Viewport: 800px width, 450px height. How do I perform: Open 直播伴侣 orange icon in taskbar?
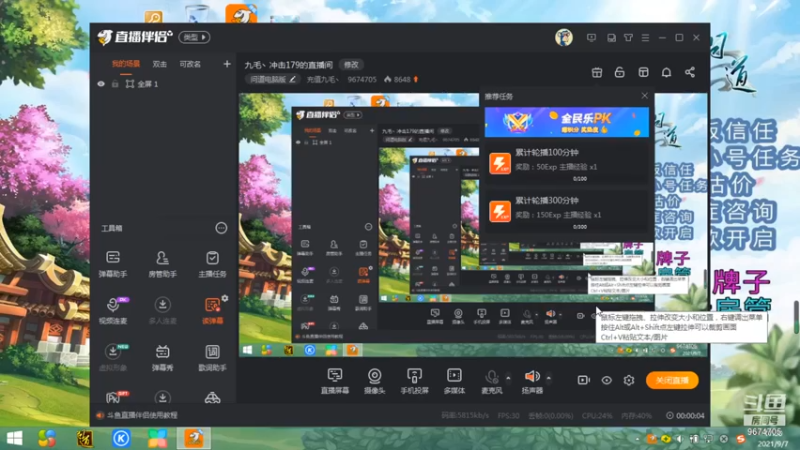pos(193,438)
